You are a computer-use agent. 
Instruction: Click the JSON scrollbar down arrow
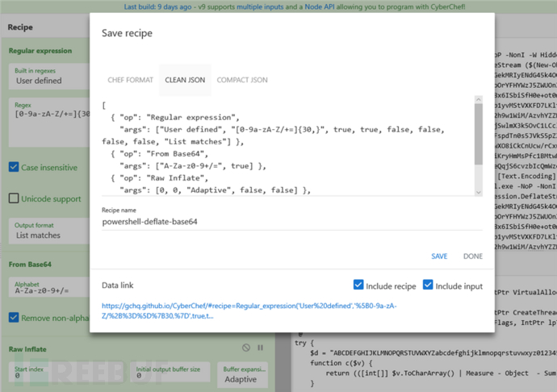click(x=479, y=192)
